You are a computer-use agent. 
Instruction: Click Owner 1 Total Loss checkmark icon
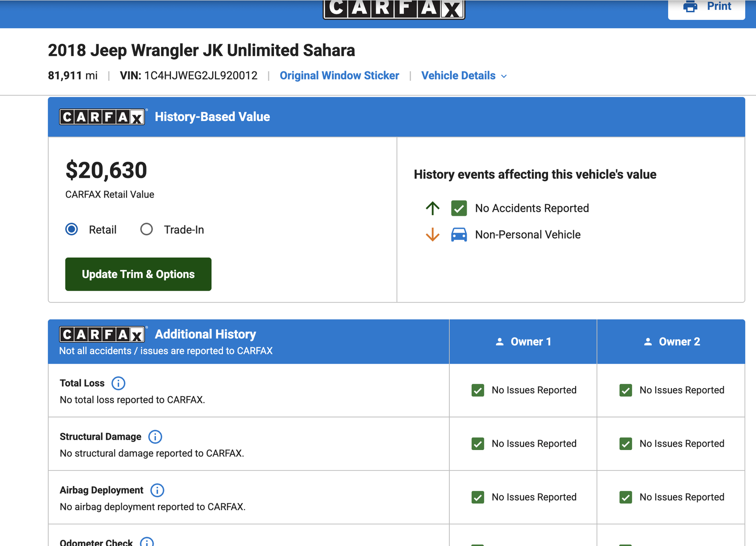click(x=478, y=390)
